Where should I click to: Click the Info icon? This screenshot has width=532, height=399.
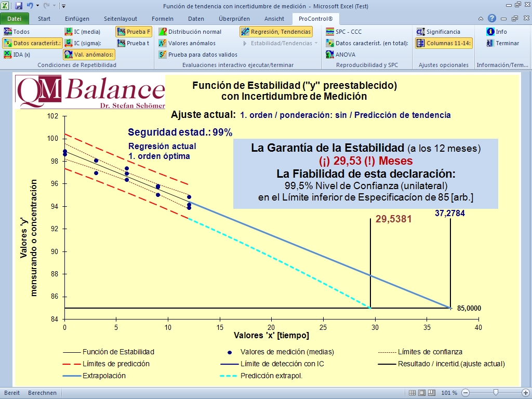coord(496,32)
